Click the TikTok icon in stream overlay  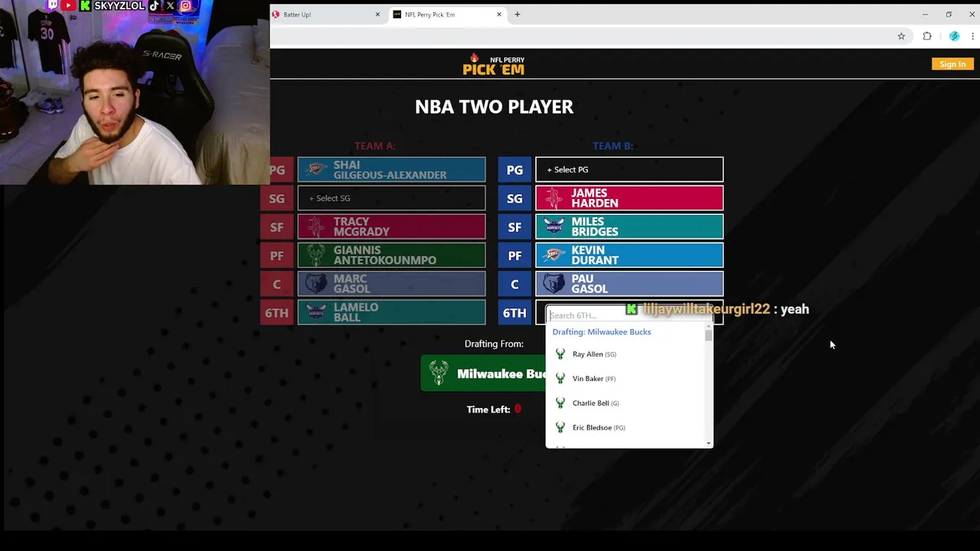154,5
